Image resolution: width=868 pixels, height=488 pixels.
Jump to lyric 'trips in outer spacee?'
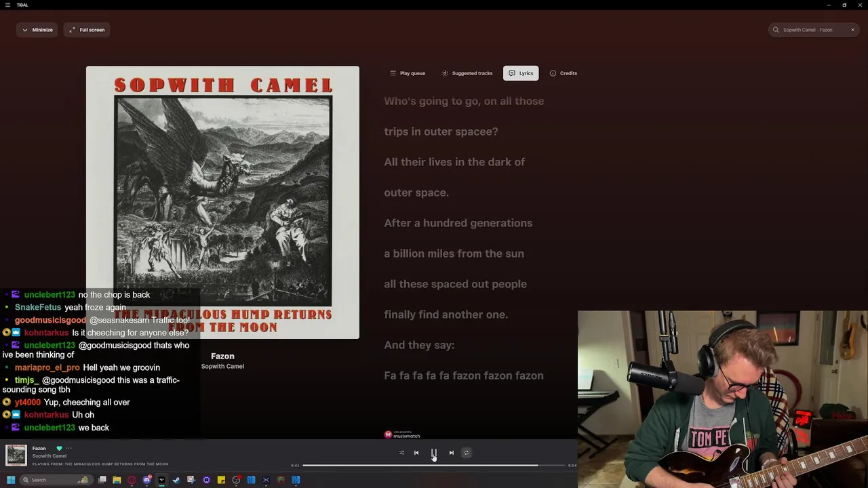click(x=441, y=131)
